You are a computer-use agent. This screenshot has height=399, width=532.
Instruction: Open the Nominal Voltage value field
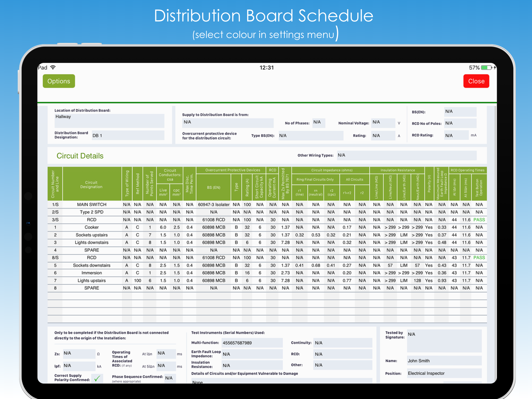point(383,123)
